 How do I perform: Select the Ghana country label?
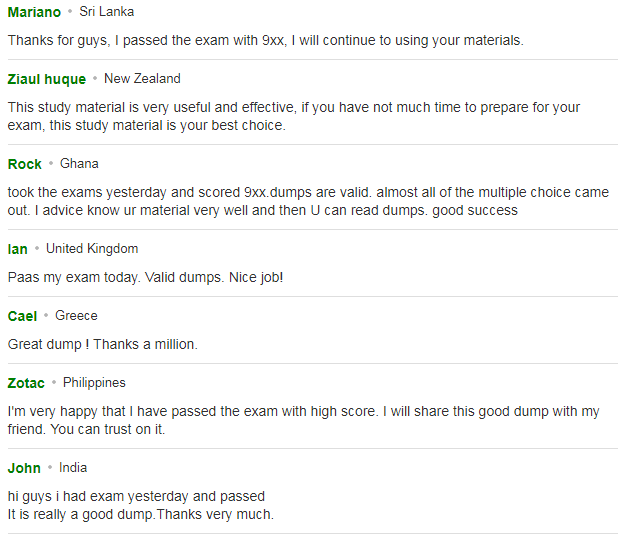tap(79, 163)
